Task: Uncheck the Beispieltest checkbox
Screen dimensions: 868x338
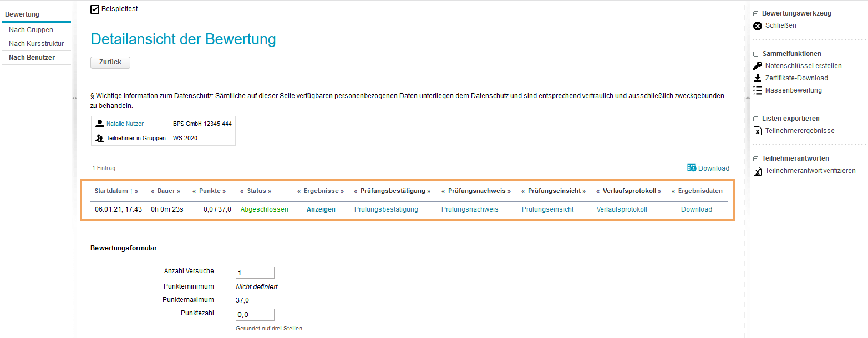Action: [94, 9]
